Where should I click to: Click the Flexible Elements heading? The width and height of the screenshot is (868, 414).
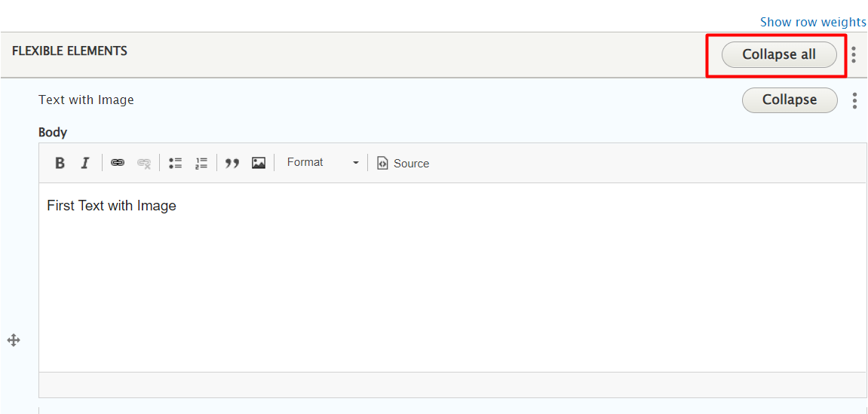69,51
